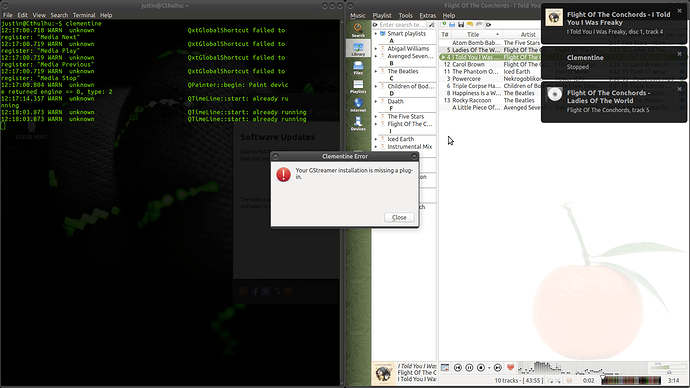Switch to the Playlists sidebar icon

tap(358, 86)
